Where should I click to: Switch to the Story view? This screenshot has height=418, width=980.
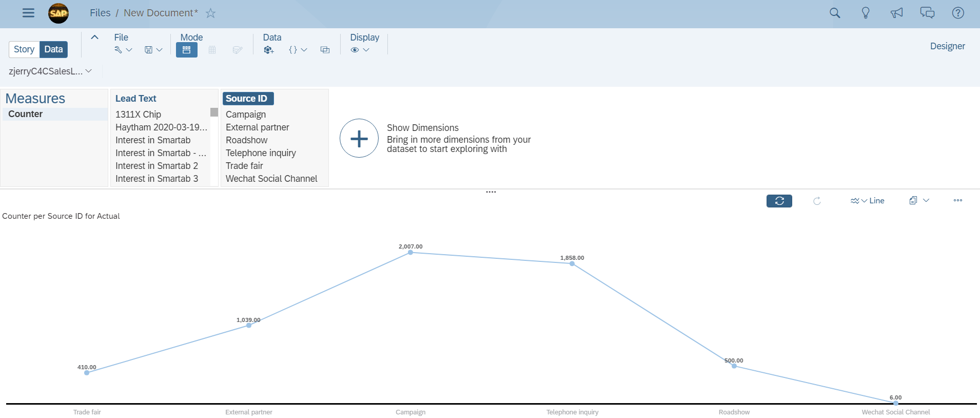[x=24, y=49]
